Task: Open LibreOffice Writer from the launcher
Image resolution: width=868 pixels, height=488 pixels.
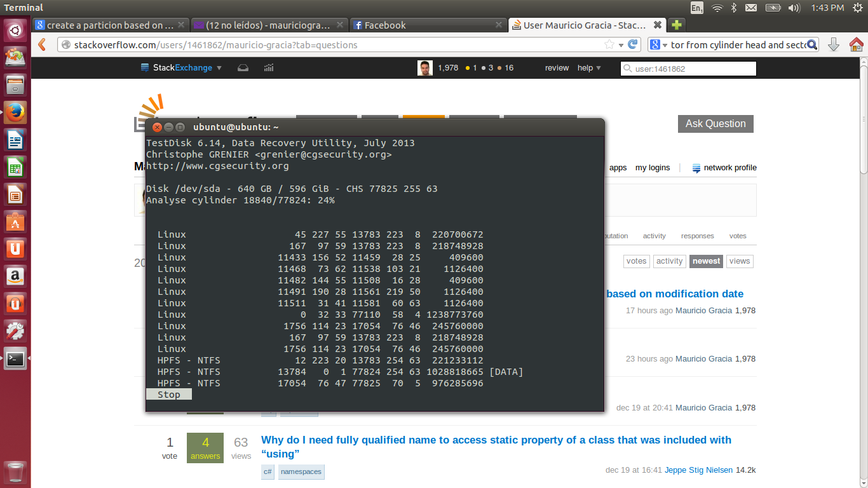Action: click(x=15, y=140)
